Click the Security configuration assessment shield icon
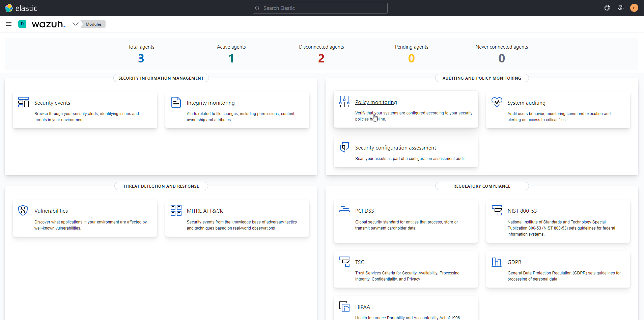Viewport: 644px width, 320px height. [x=344, y=147]
